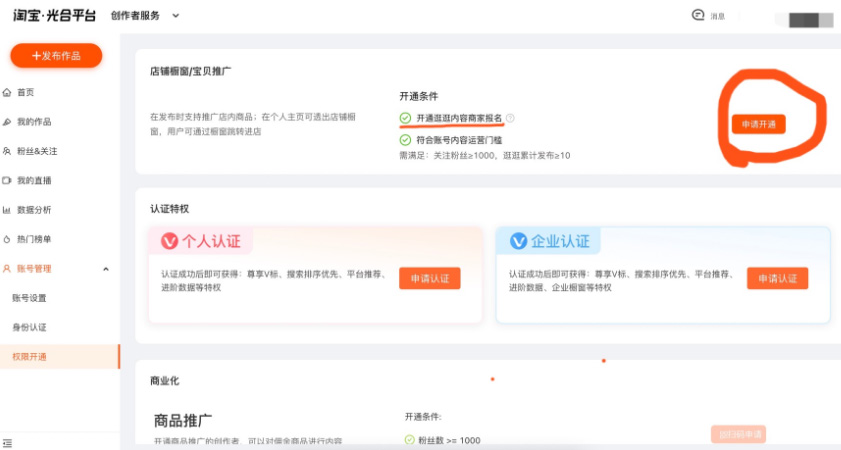Click 申请认证 in 个人认证 card

tap(430, 278)
